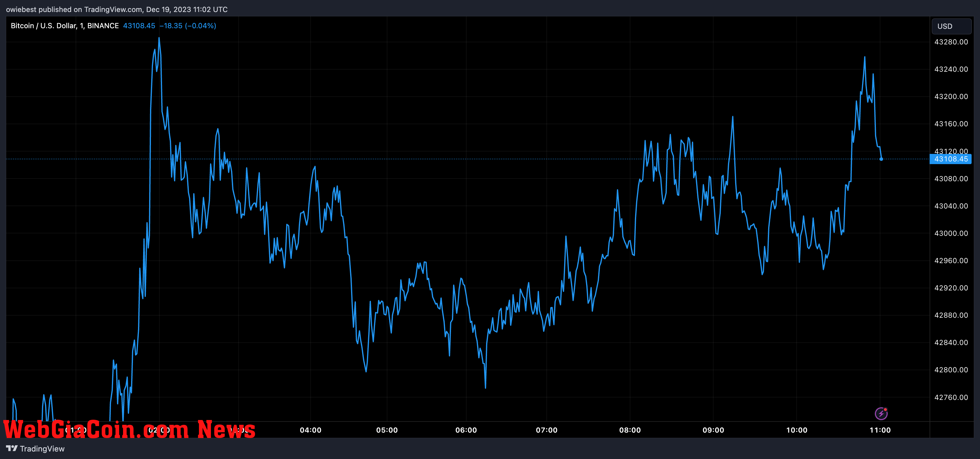Click the 06:00 time axis label
This screenshot has width=980, height=459.
(466, 430)
